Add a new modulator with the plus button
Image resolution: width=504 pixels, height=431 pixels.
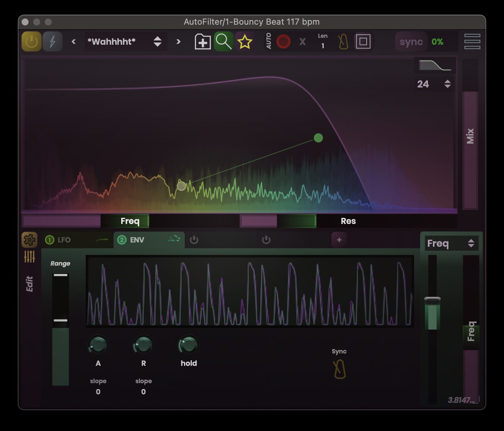coord(339,240)
